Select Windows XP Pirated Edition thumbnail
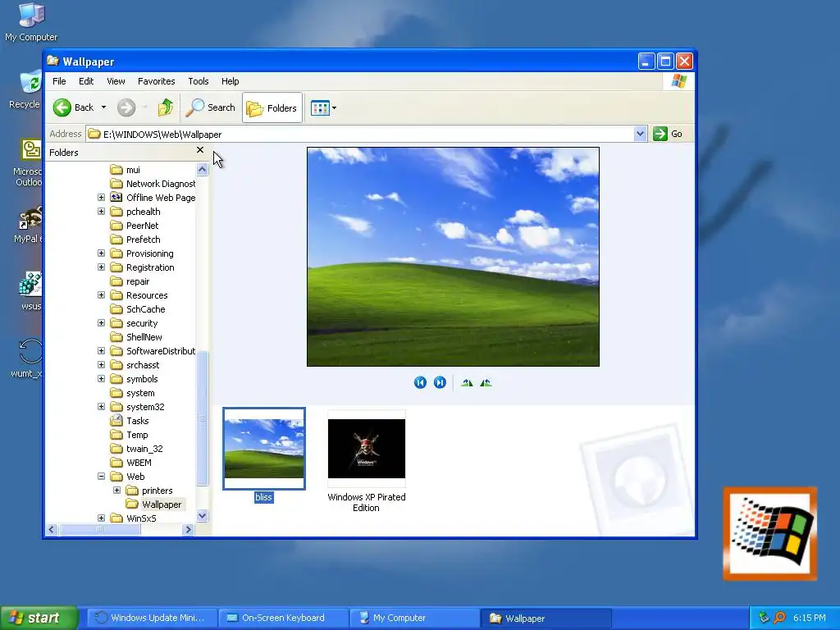This screenshot has height=630, width=840. [367, 449]
